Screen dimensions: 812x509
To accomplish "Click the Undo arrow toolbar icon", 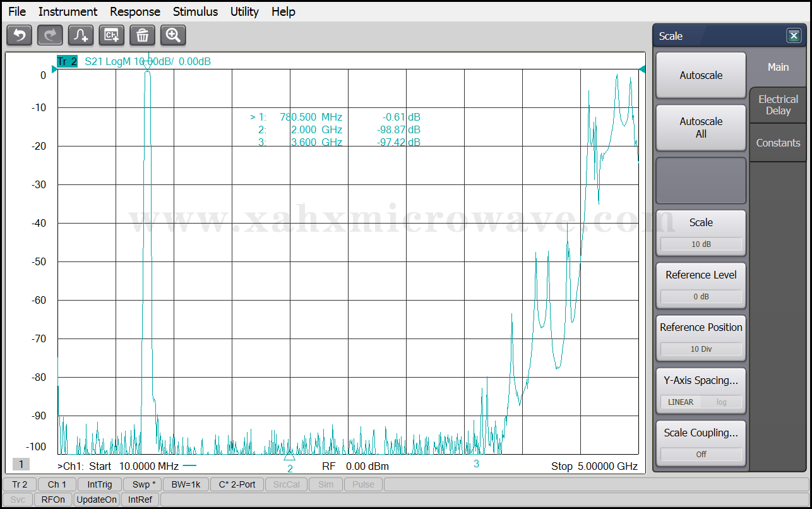I will click(20, 35).
